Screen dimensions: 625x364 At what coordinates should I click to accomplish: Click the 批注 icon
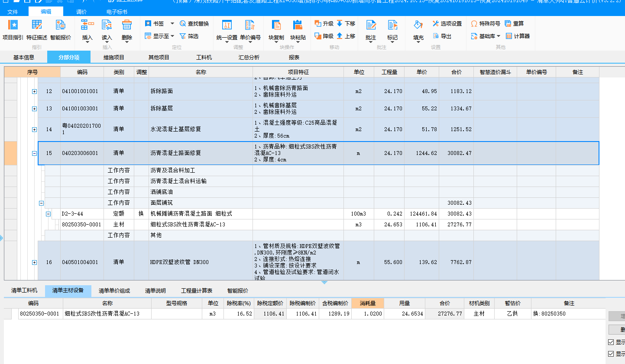point(371,25)
